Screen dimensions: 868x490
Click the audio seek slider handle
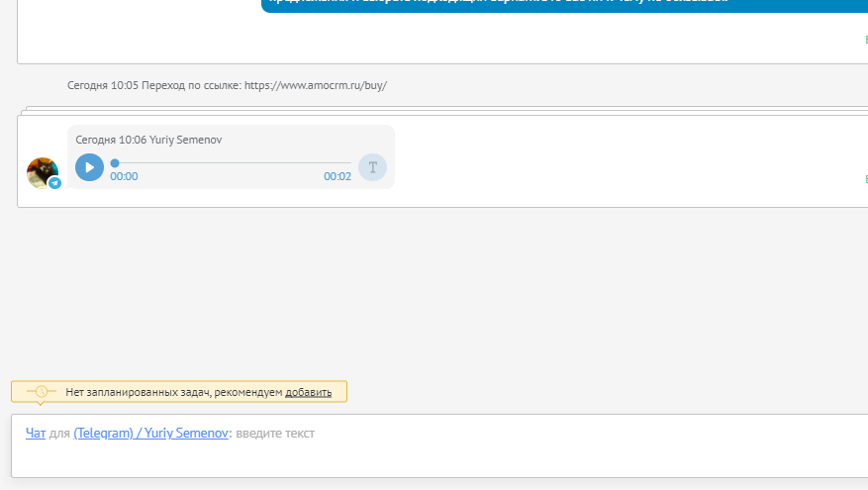(115, 162)
